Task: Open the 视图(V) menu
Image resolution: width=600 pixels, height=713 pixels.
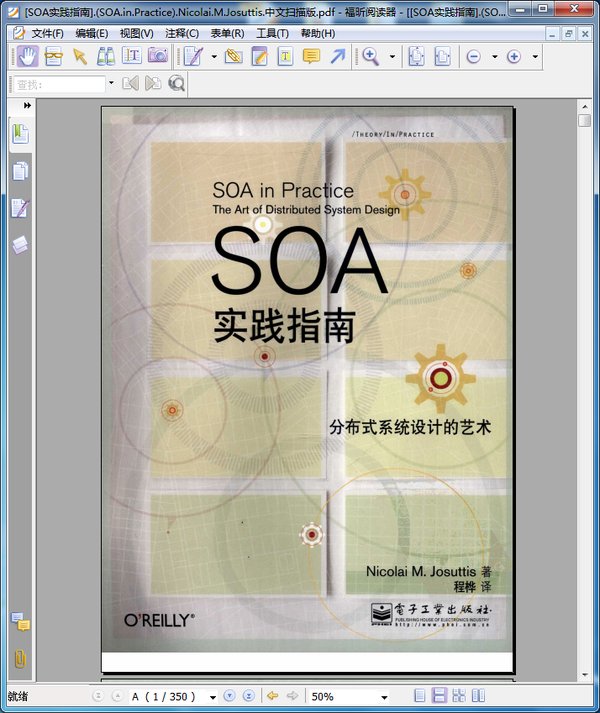Action: [x=136, y=33]
